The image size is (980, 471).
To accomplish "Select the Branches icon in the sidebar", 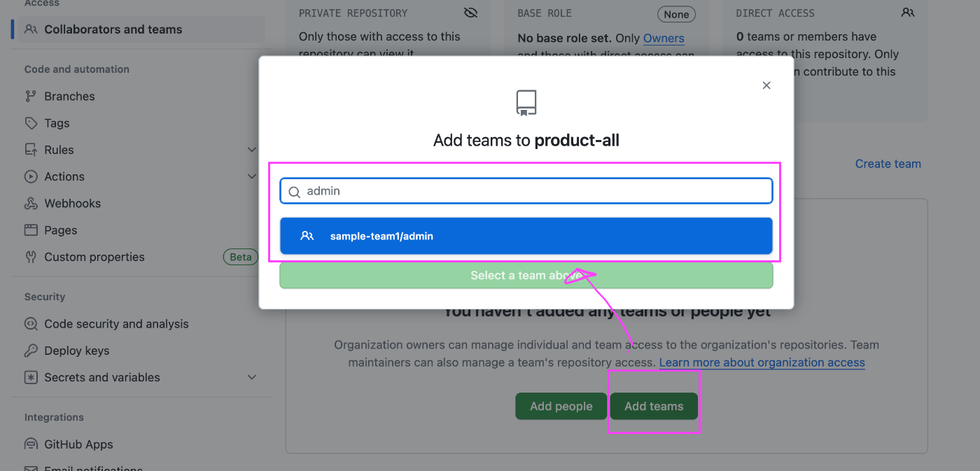I will [31, 96].
